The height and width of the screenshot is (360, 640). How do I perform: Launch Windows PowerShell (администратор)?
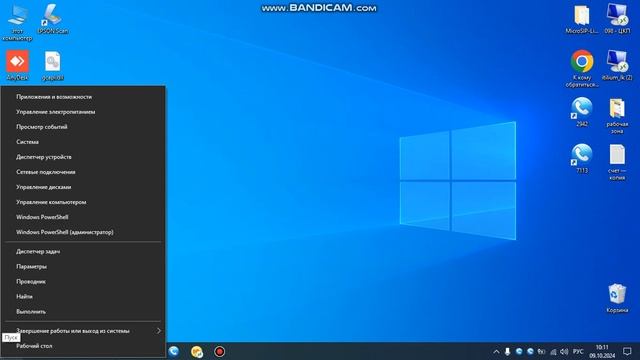83,232
